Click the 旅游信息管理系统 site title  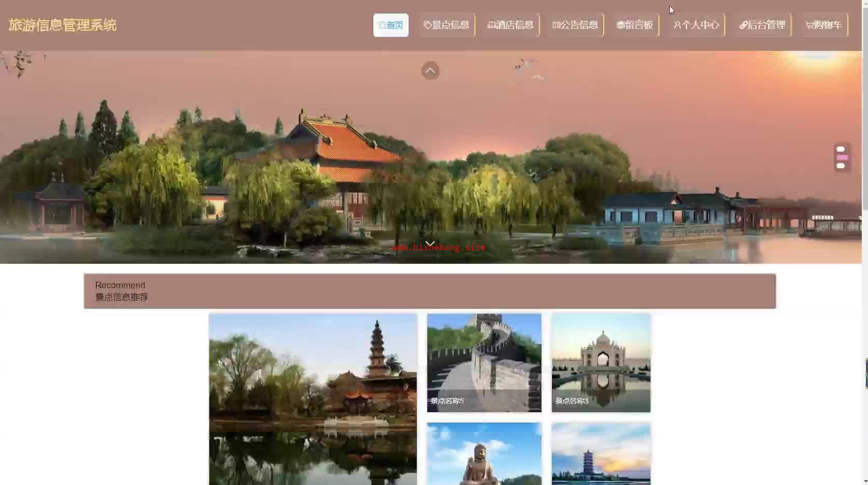(x=62, y=25)
